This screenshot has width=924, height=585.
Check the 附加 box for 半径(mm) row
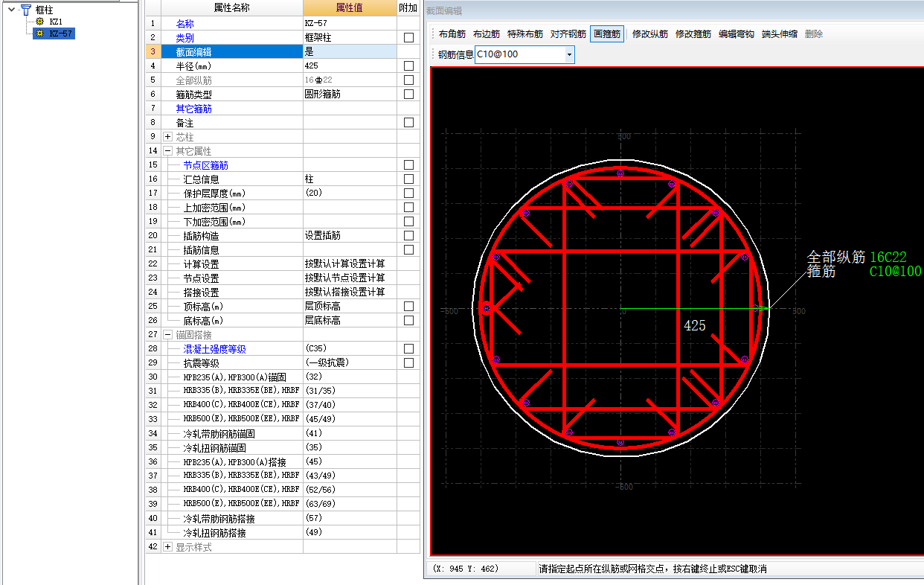pyautogui.click(x=408, y=65)
